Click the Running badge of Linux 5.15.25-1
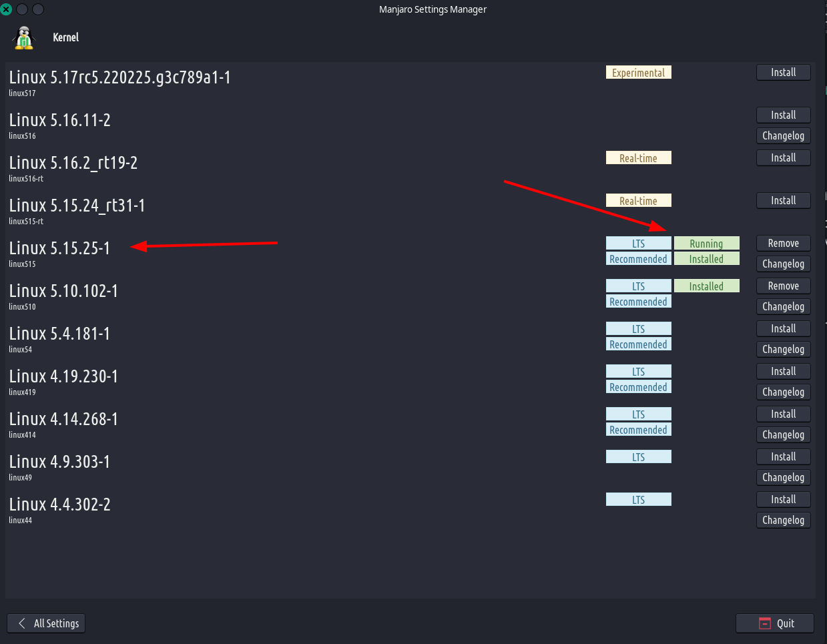Image resolution: width=827 pixels, height=644 pixels. coord(707,244)
